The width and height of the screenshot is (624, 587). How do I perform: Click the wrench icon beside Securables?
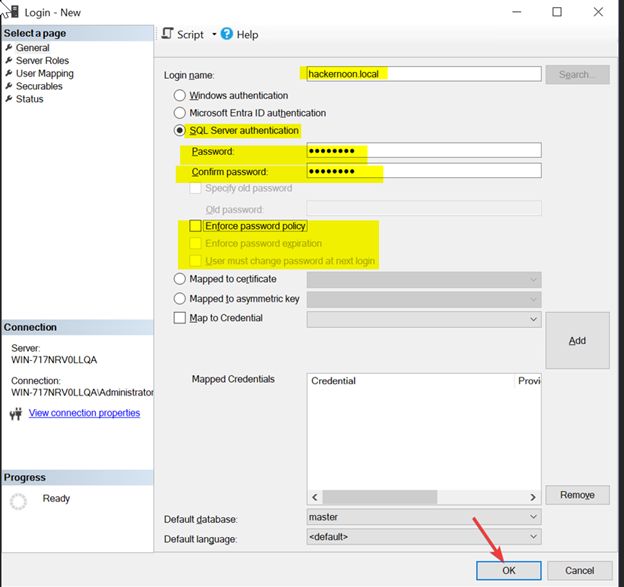[9, 86]
